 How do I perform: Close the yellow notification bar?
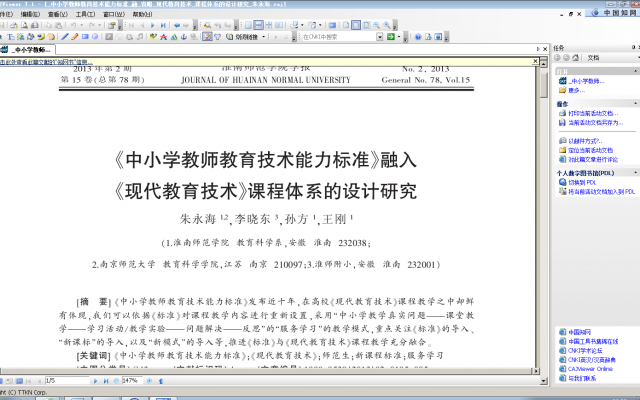coord(536,61)
